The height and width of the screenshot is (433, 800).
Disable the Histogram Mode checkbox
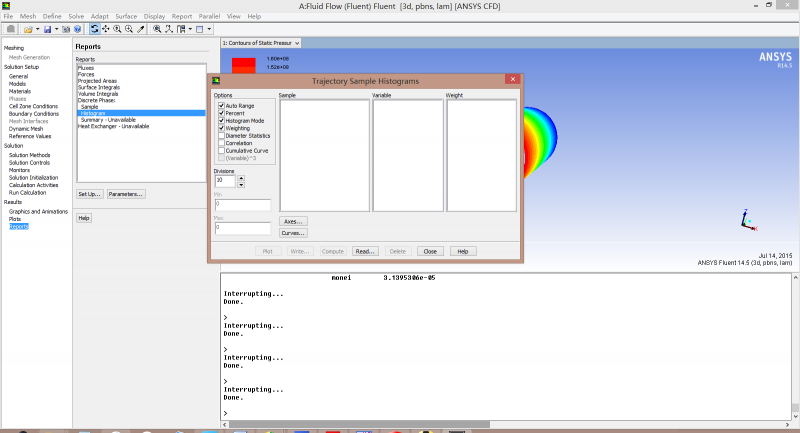221,121
